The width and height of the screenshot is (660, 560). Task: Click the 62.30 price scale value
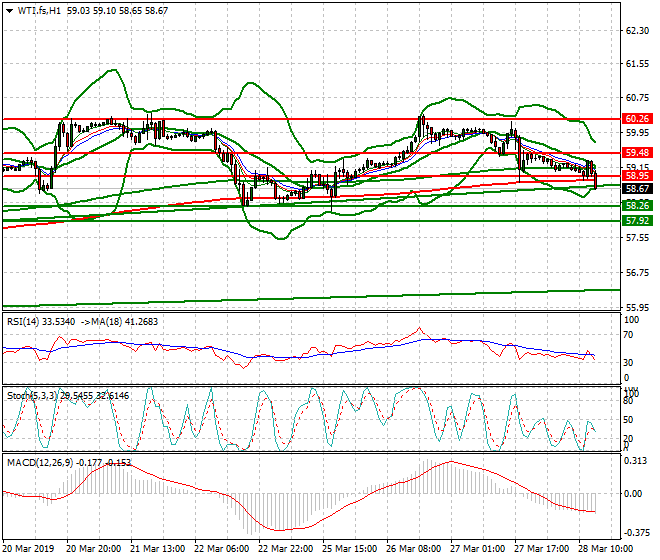click(637, 31)
